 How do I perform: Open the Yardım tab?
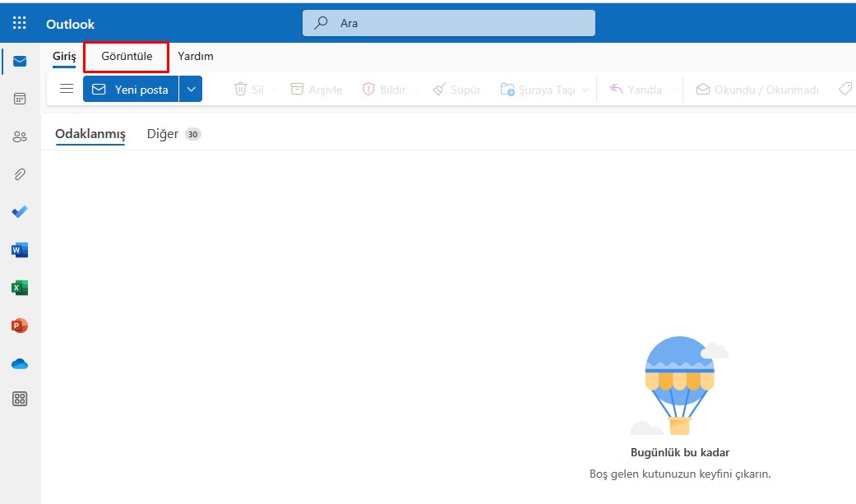click(x=195, y=56)
